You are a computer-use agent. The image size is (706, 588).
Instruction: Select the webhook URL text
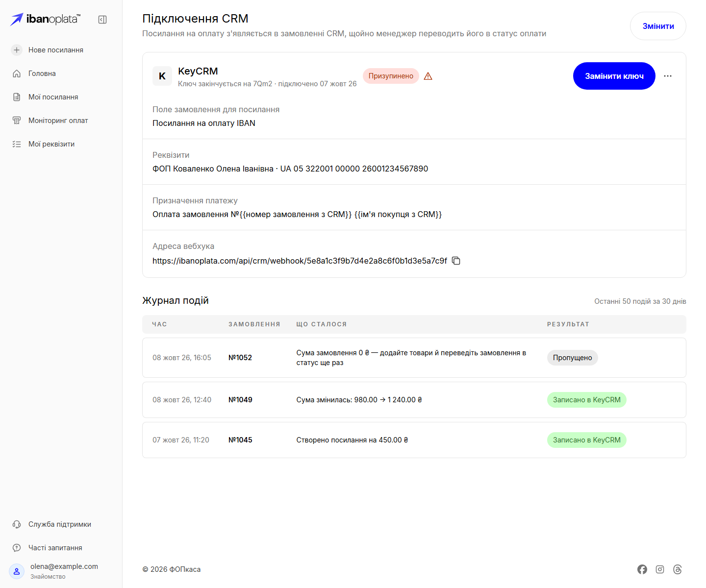[x=300, y=261]
